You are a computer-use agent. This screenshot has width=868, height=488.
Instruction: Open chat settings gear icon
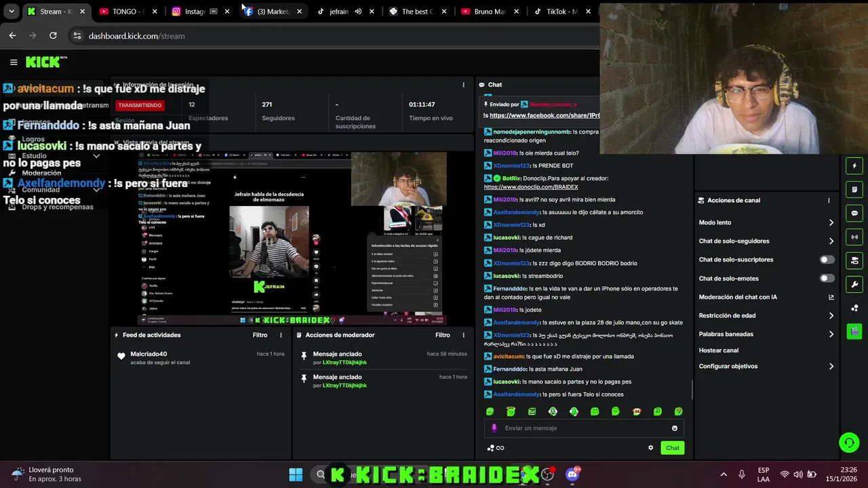pos(651,448)
